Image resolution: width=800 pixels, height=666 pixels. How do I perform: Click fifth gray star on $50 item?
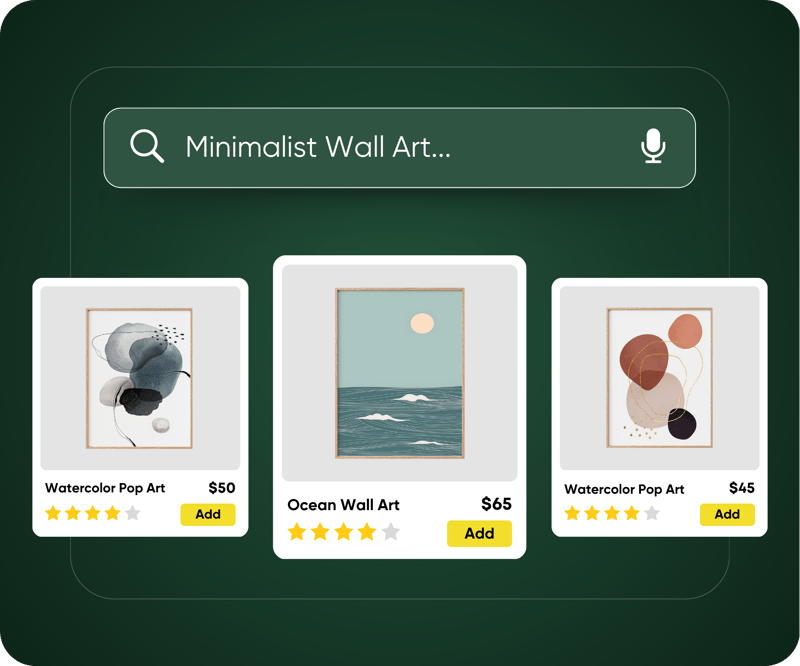point(132,513)
